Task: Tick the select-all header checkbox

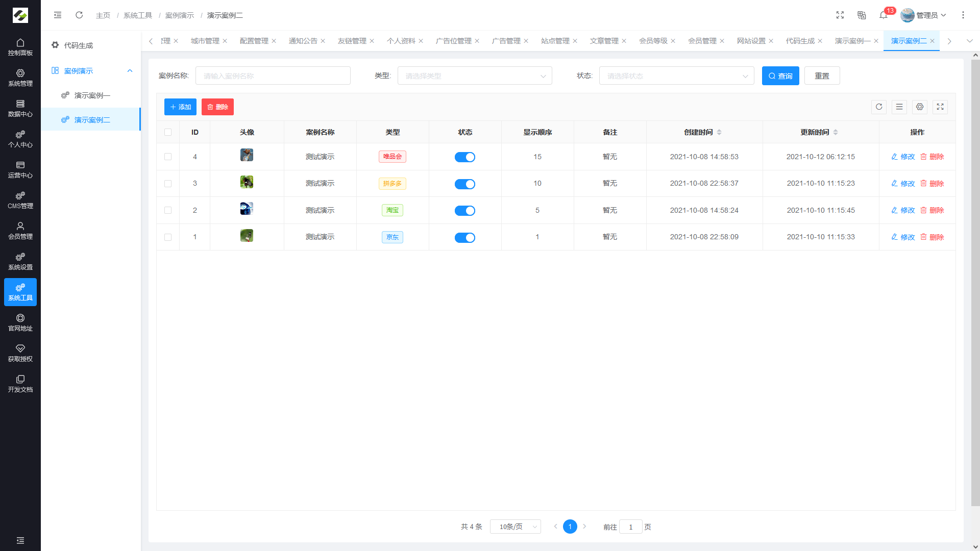Action: (168, 132)
